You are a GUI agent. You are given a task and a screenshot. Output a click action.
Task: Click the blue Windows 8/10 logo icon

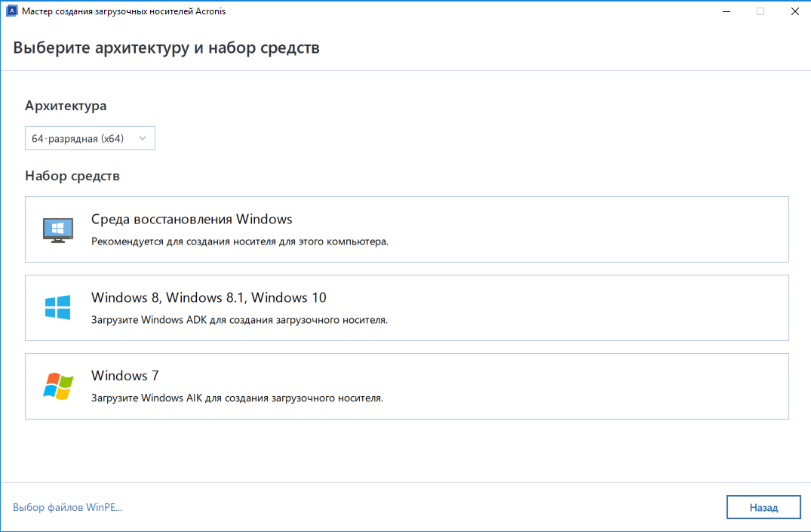pyautogui.click(x=58, y=307)
